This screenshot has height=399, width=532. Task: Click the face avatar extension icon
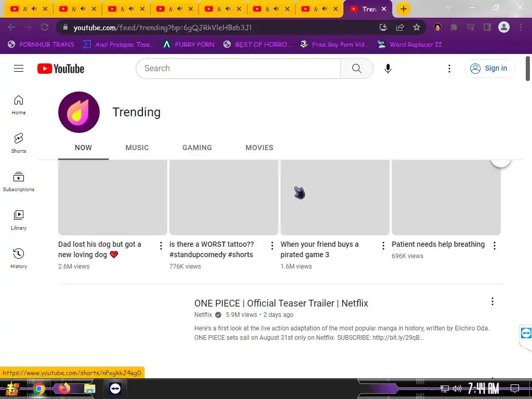click(x=437, y=27)
